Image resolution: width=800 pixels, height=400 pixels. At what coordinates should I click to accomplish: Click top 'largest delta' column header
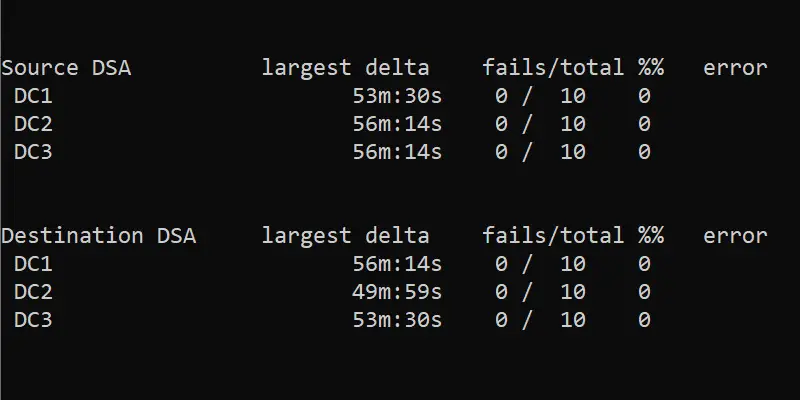pyautogui.click(x=345, y=68)
